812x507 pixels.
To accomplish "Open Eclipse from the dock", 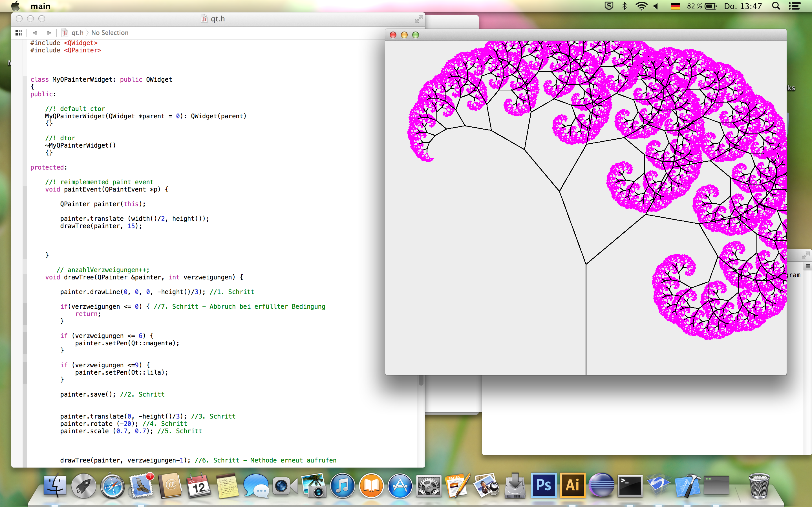I will 601,486.
